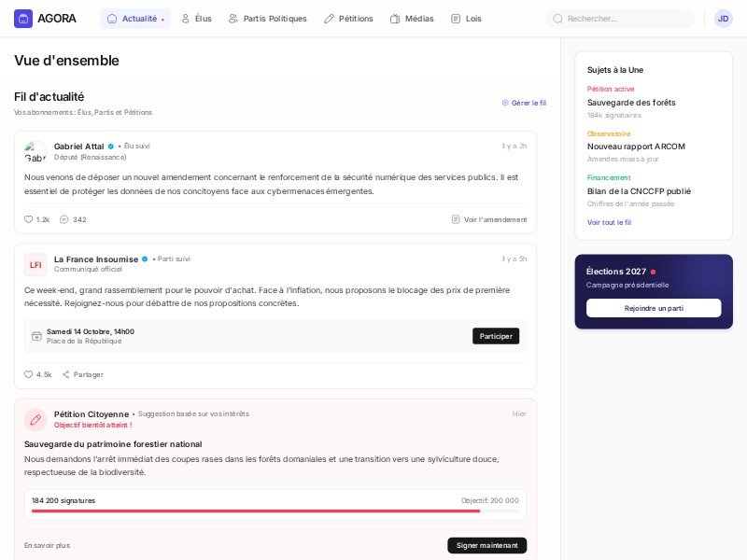View the amendment via Voir l'amendement
The image size is (747, 560).
489,219
